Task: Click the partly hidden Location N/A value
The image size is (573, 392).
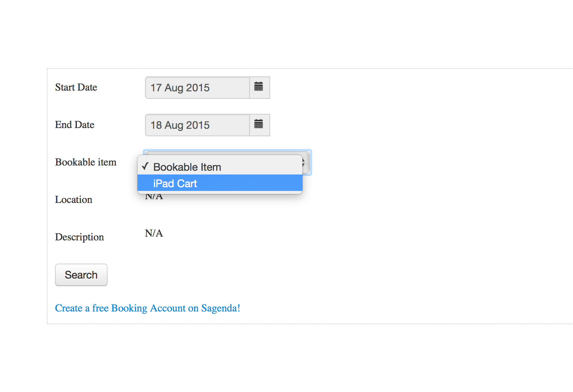Action: 154,197
